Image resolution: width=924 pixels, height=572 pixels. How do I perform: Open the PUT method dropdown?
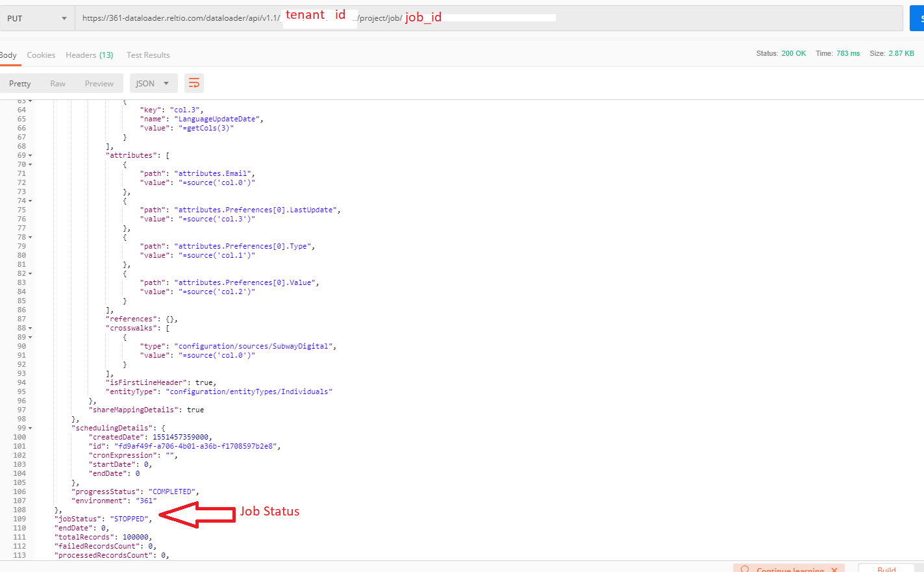36,18
